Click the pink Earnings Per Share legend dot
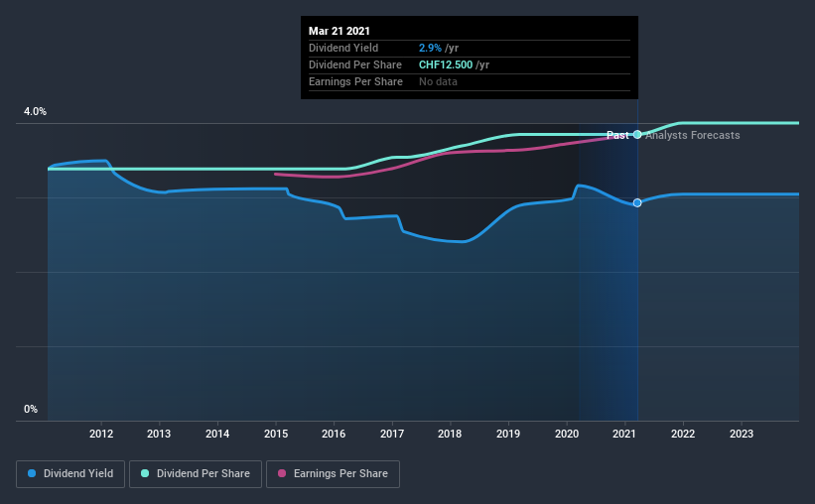815x504 pixels. (x=282, y=473)
